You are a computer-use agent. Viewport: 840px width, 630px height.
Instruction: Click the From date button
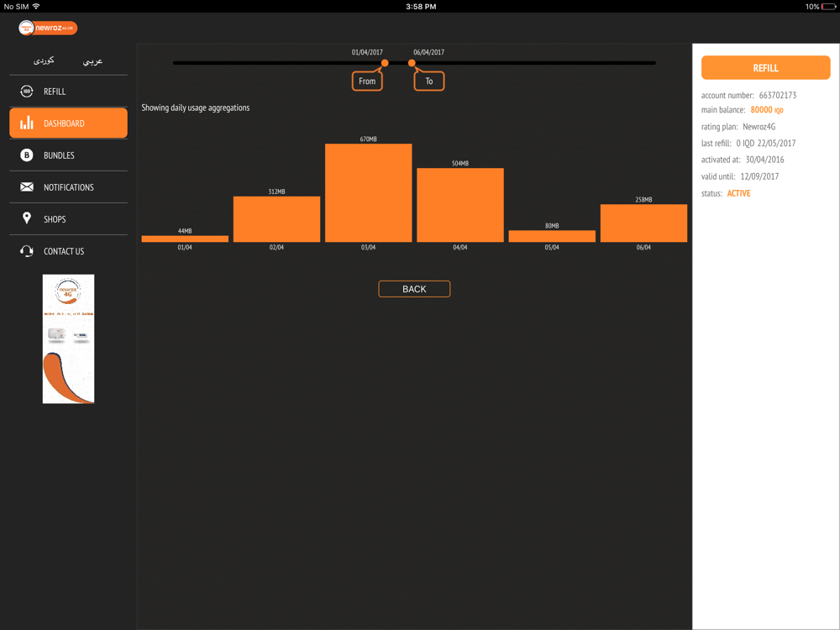[367, 81]
